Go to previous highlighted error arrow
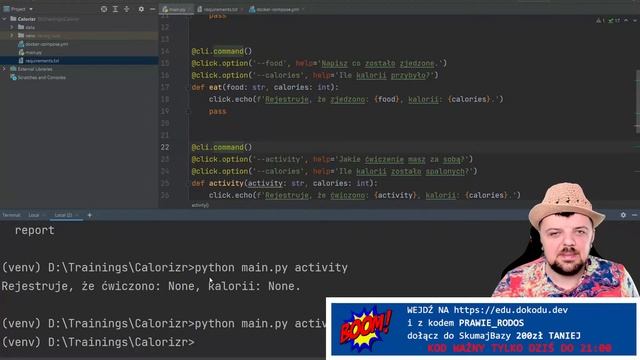This screenshot has width=640, height=360. coord(626,20)
